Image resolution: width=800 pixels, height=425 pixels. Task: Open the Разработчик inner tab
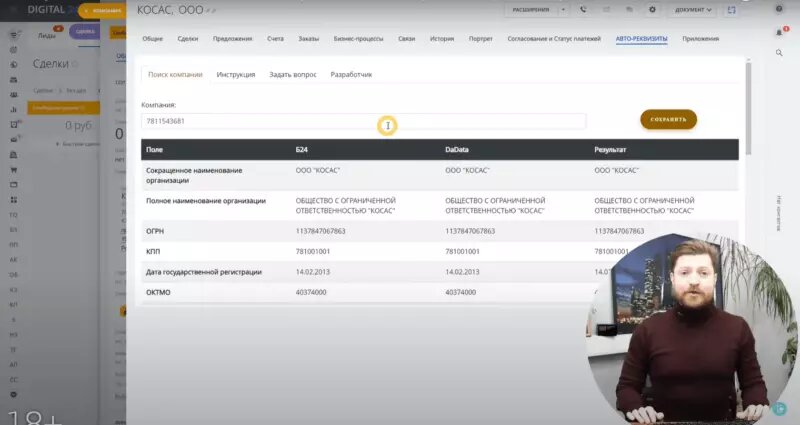pos(351,74)
